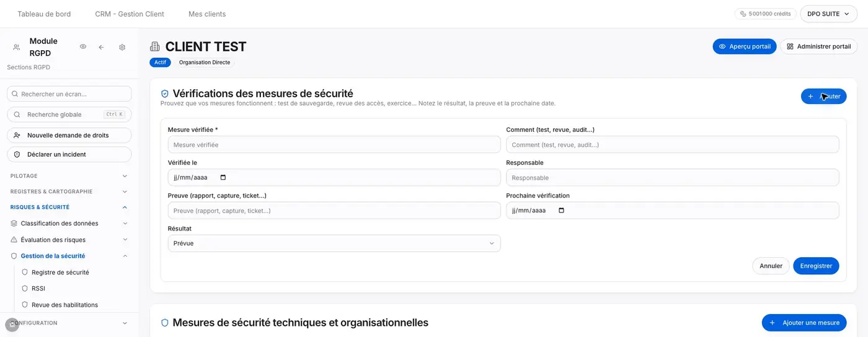
Task: Click Enregistrer button
Action: click(816, 266)
